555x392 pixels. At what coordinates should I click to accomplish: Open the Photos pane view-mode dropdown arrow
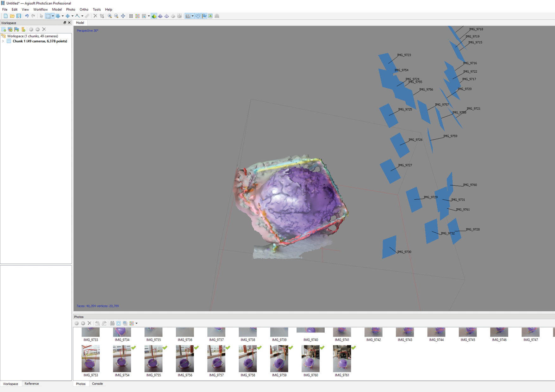[136, 323]
